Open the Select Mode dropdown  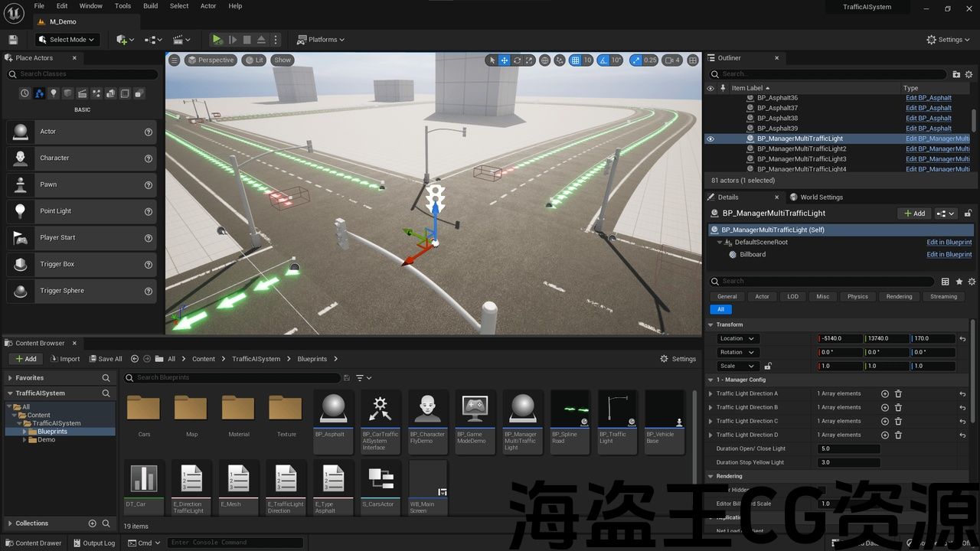pos(66,40)
